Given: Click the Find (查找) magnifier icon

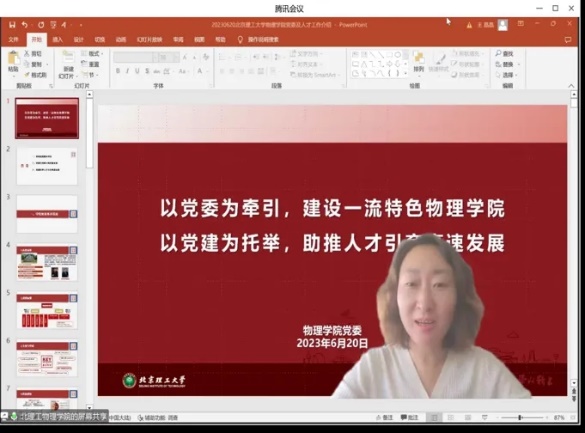Looking at the screenshot, I should coord(498,54).
